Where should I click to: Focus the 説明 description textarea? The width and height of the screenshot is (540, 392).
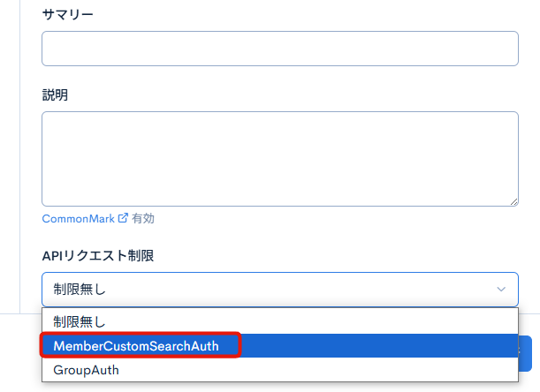pos(279,159)
